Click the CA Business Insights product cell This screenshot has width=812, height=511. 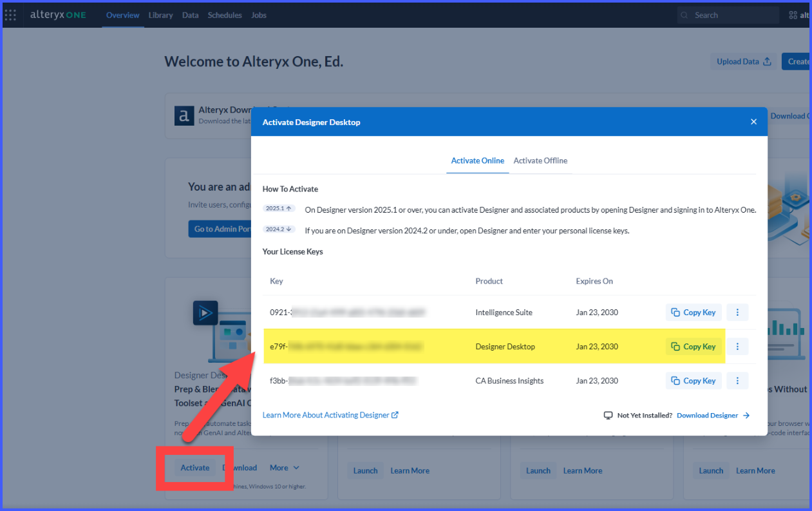coord(509,380)
